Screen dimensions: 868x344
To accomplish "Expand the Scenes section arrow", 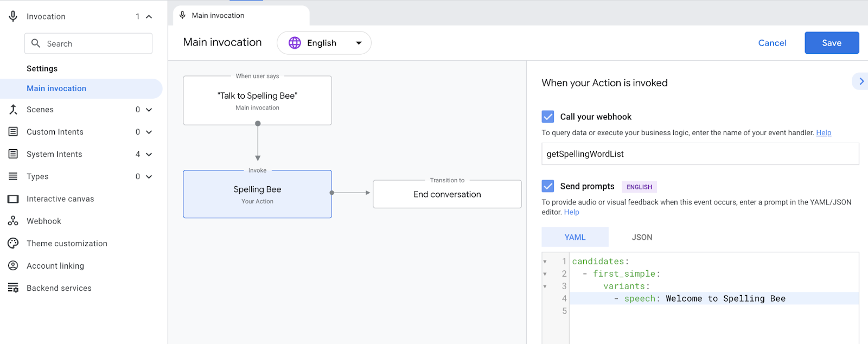I will pos(149,110).
